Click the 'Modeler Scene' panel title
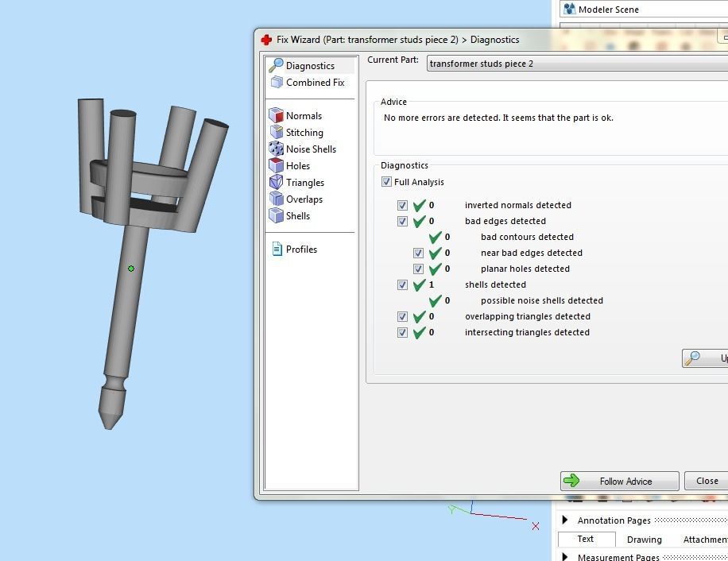Screen dimensions: 728x561 tap(608, 10)
